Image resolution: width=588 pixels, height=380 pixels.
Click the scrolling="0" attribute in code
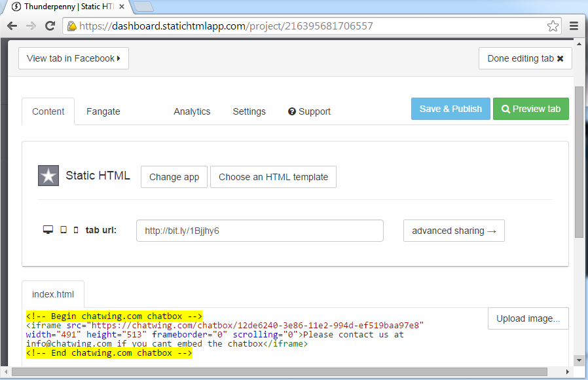coord(265,335)
